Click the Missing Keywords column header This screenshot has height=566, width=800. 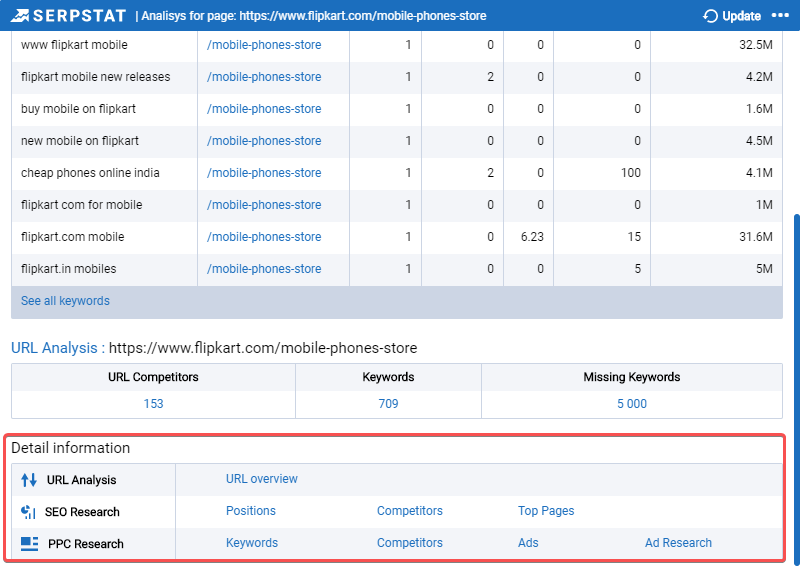point(632,377)
